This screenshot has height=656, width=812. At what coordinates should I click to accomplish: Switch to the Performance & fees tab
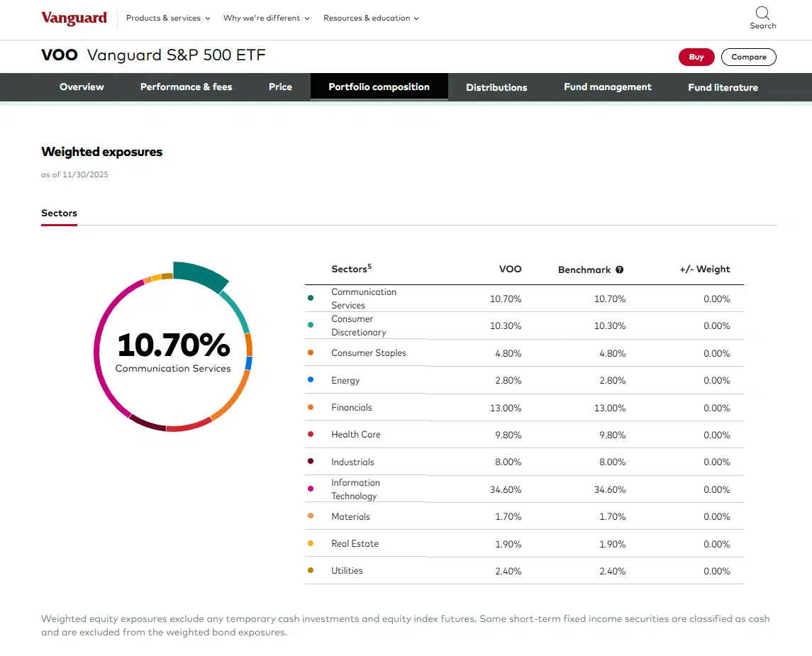pyautogui.click(x=186, y=87)
